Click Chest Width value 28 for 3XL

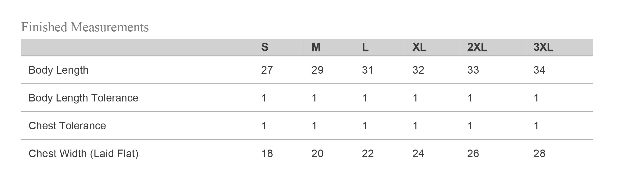(539, 154)
